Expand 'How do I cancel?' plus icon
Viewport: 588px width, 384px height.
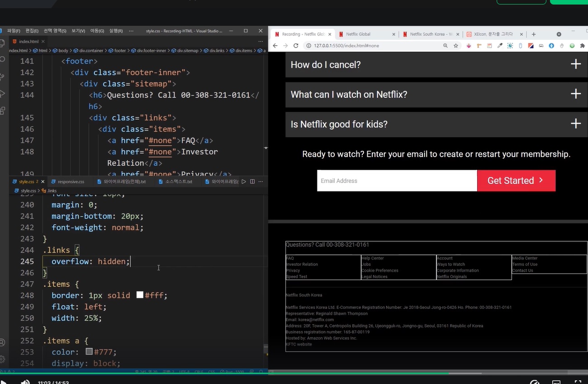pyautogui.click(x=575, y=64)
